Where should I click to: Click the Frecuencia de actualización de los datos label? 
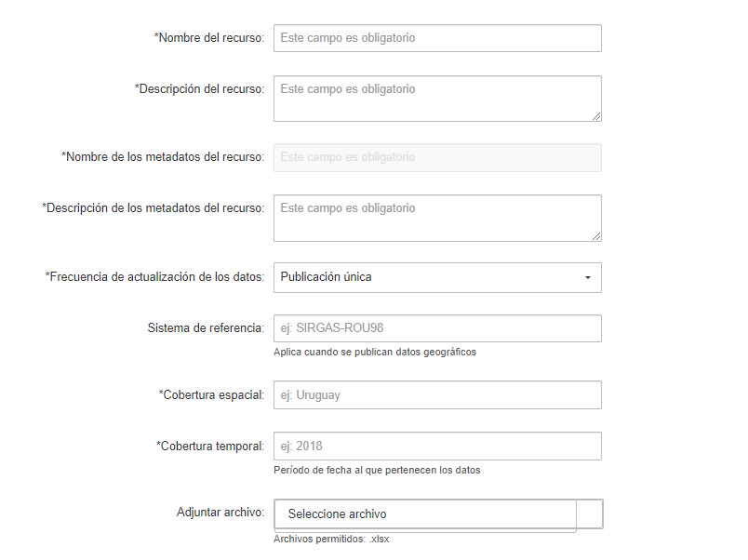tap(155, 277)
